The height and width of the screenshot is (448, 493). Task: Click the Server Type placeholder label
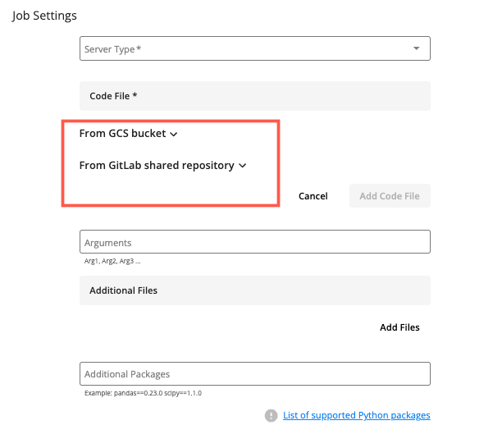pyautogui.click(x=113, y=49)
